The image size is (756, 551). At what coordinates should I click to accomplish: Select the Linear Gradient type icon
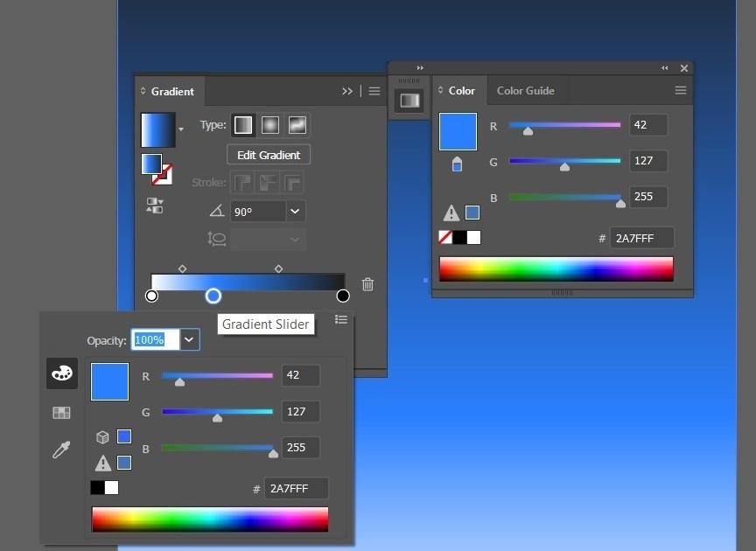point(243,125)
